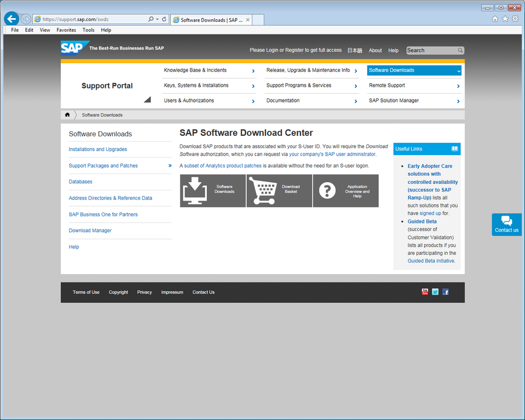
Task: Click the book icon on the Useful Links header
Action: (x=455, y=149)
